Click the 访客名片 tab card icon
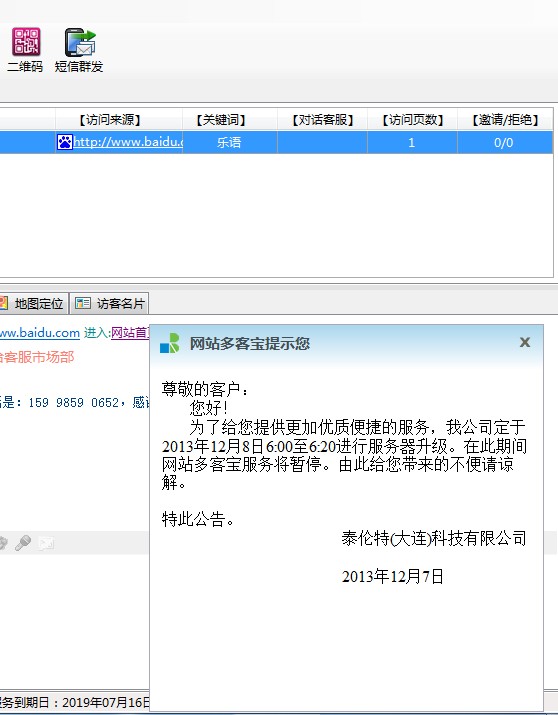The width and height of the screenshot is (558, 715). (83, 303)
